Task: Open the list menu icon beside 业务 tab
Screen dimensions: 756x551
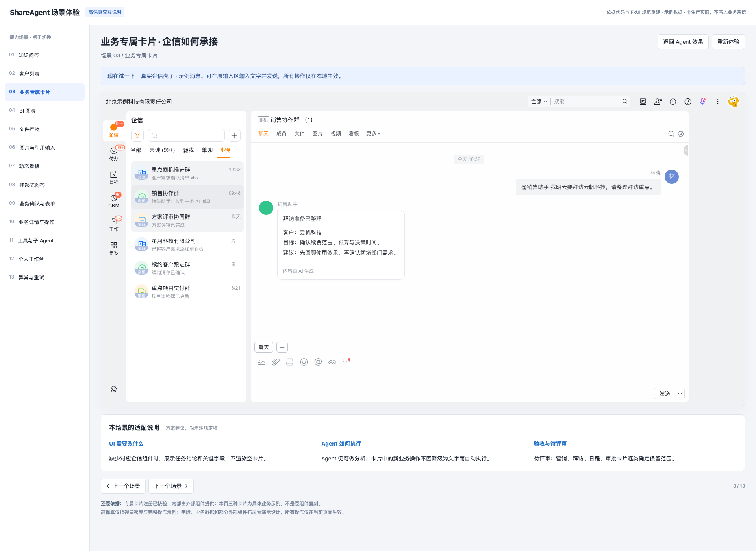Action: click(238, 150)
